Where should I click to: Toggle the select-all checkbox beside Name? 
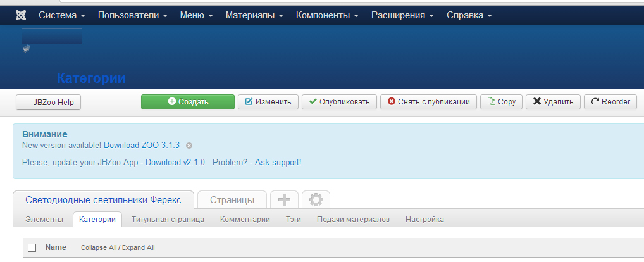tap(32, 247)
